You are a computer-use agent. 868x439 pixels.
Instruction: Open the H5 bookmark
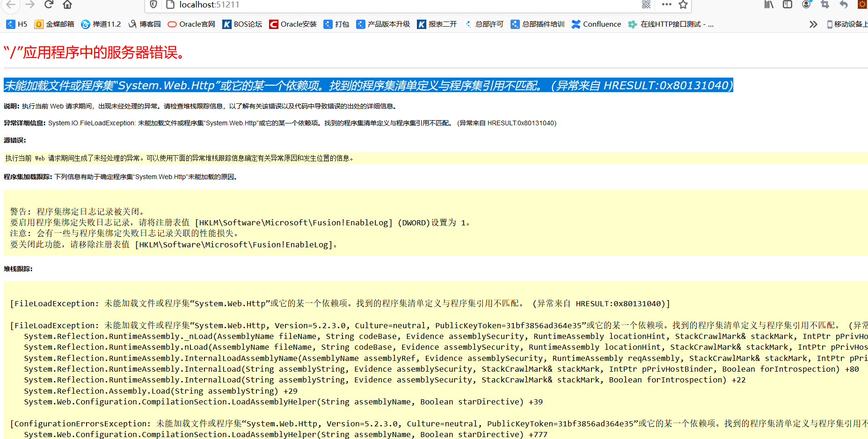(17, 24)
